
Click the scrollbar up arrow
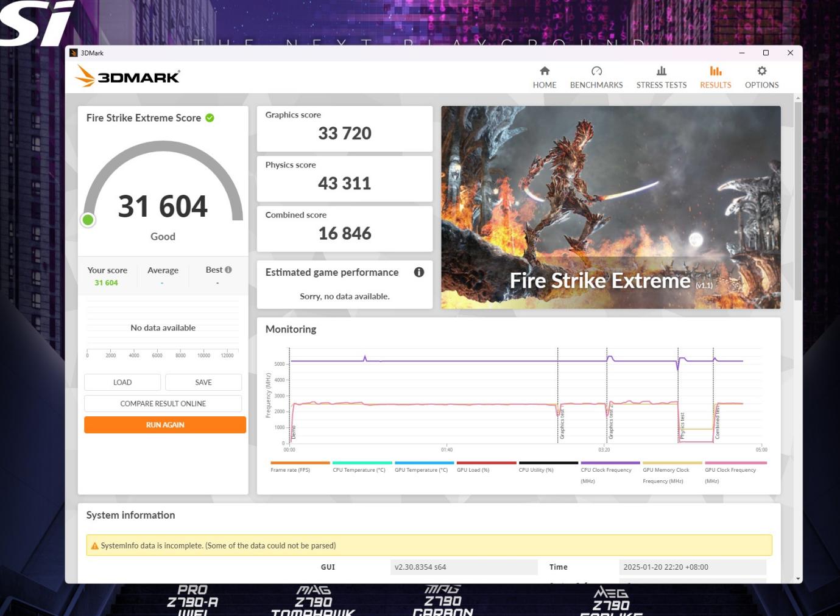[x=798, y=98]
